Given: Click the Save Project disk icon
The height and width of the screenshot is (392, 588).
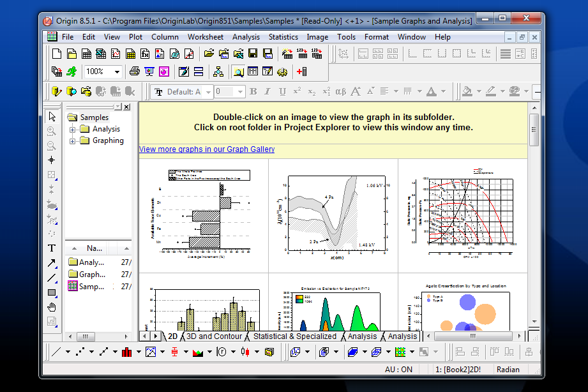Looking at the screenshot, I should coord(253,54).
